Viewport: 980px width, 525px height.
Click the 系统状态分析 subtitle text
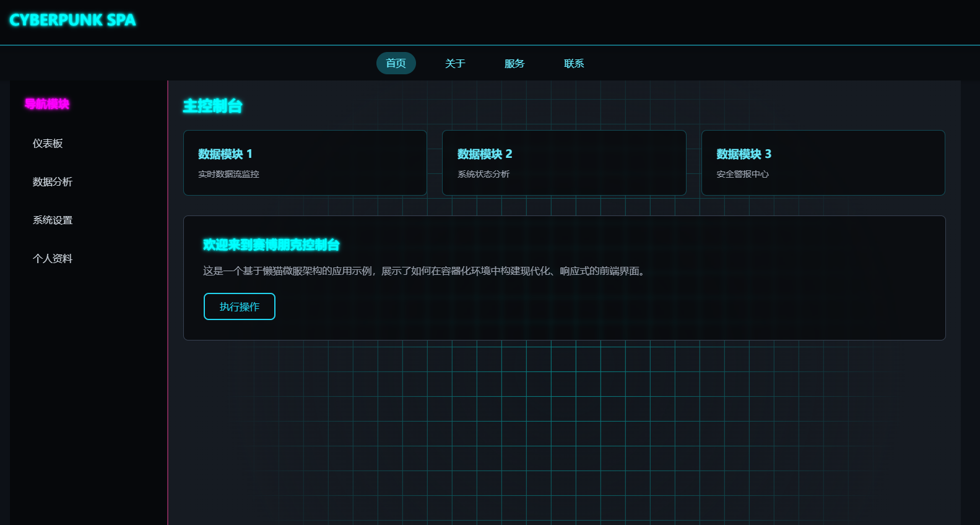coord(483,174)
